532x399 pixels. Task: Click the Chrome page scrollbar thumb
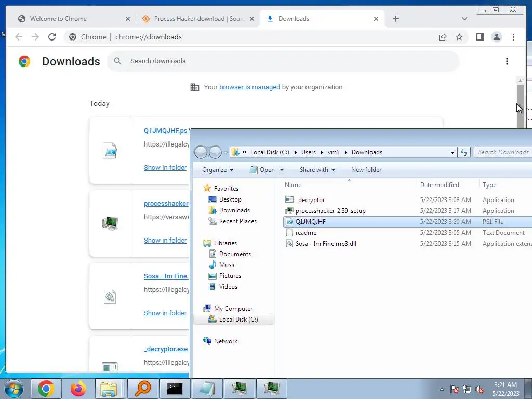520,106
